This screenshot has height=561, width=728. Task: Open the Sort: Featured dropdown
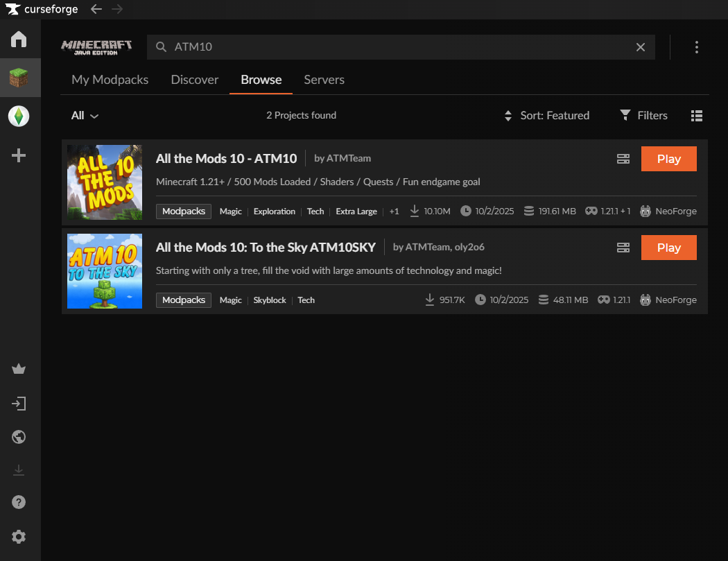(x=546, y=116)
